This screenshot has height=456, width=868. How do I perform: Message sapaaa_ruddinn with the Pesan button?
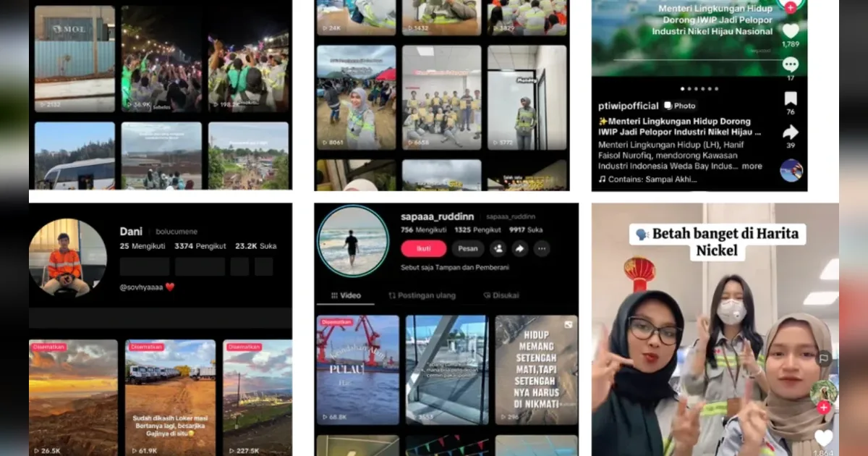coord(468,248)
